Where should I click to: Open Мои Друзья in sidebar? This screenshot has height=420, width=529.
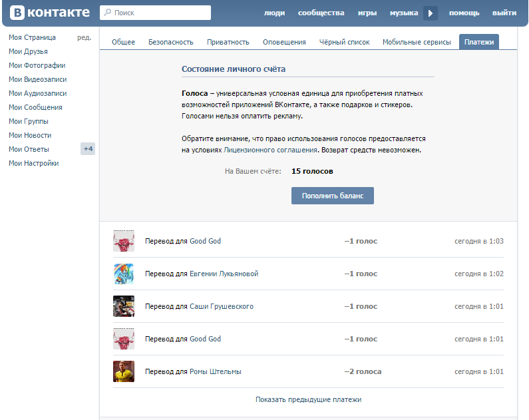coord(29,51)
